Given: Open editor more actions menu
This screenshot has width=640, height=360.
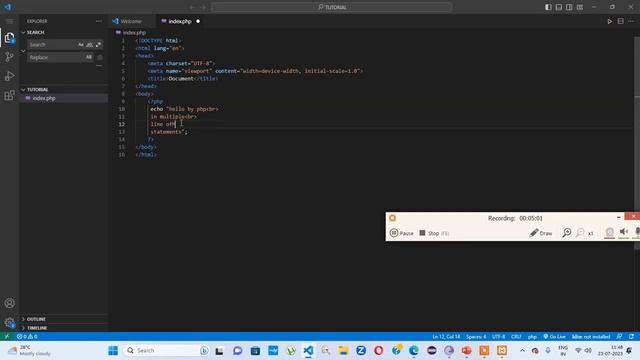Looking at the screenshot, I should [631, 21].
